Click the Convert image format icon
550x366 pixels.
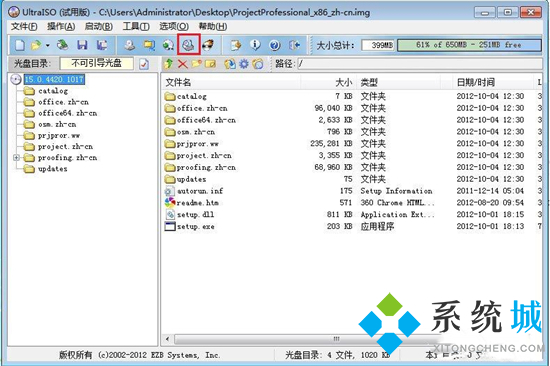pos(168,45)
